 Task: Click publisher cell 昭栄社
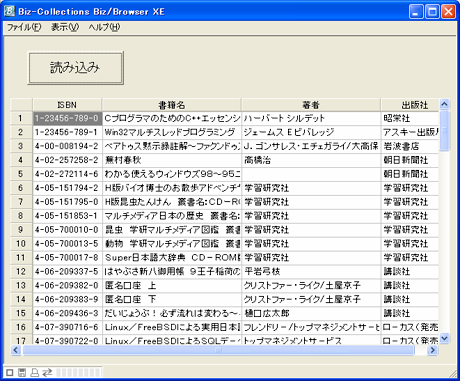pyautogui.click(x=410, y=118)
